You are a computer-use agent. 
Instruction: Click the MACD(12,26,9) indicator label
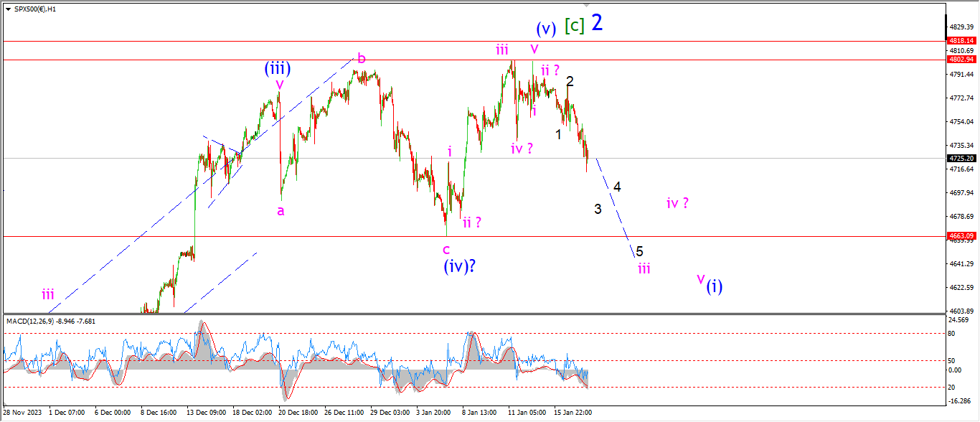[x=50, y=321]
